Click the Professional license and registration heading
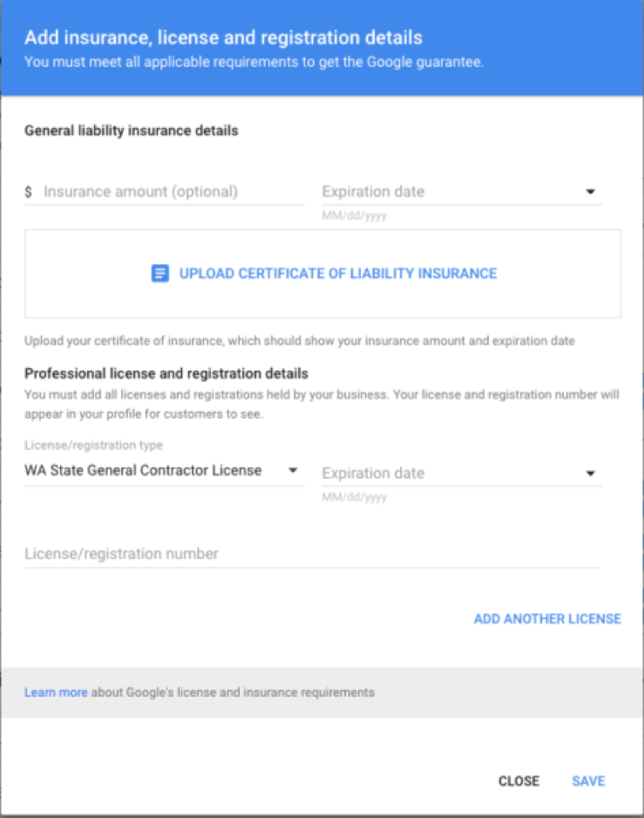Viewport: 644px width, 818px height. (166, 372)
